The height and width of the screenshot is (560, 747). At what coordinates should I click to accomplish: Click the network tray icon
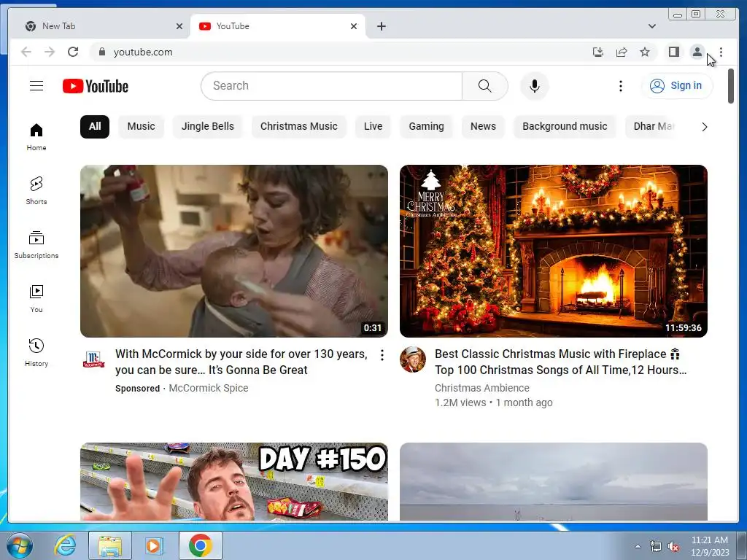656,546
